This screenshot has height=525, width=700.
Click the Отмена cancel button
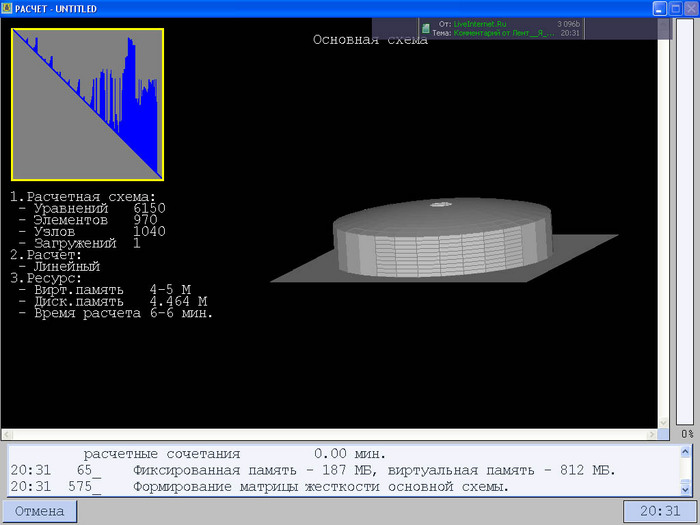(40, 511)
